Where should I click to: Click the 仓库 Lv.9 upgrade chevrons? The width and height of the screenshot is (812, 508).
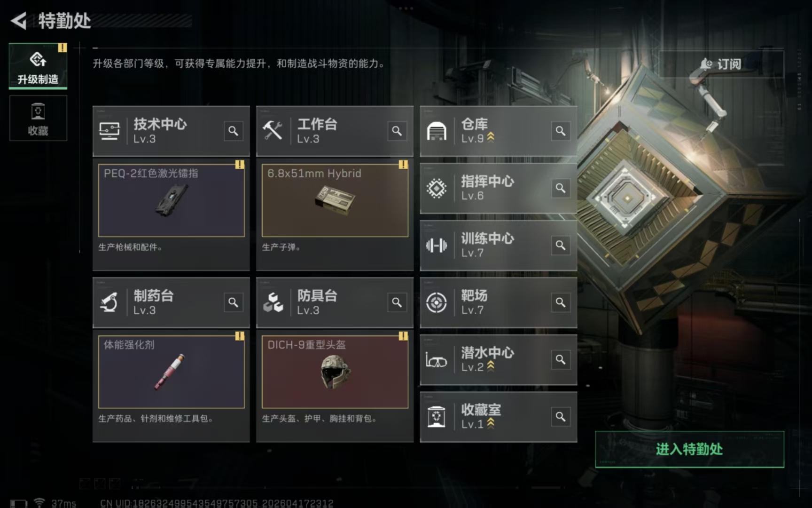pyautogui.click(x=491, y=137)
